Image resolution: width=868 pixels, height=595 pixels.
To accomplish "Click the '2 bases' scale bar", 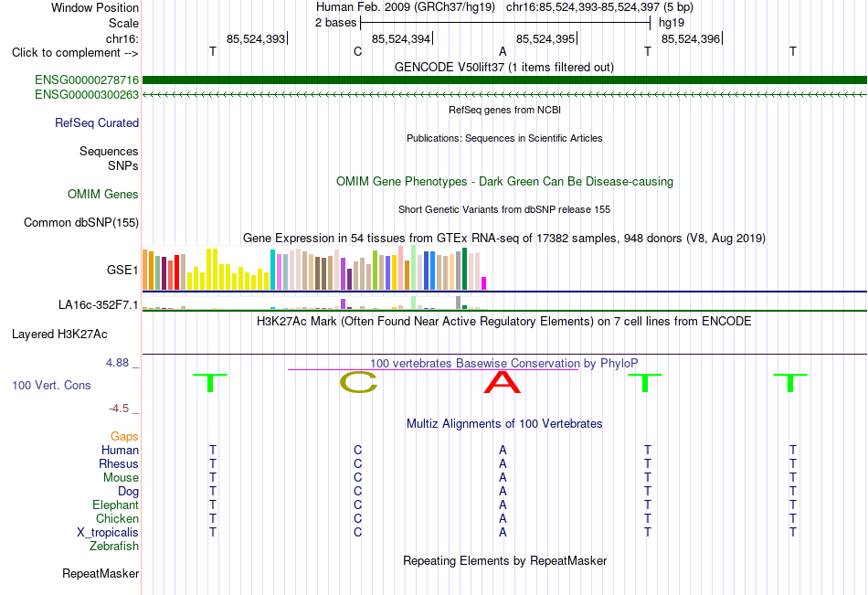I will tap(505, 23).
